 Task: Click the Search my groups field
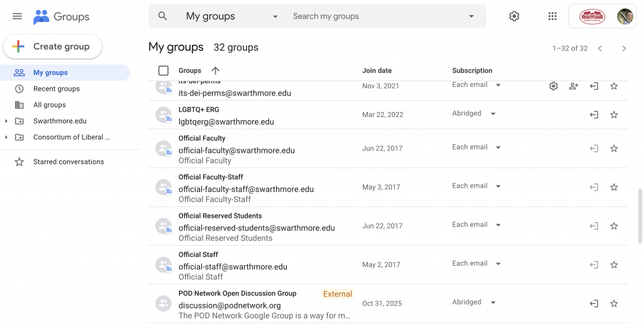coord(377,16)
